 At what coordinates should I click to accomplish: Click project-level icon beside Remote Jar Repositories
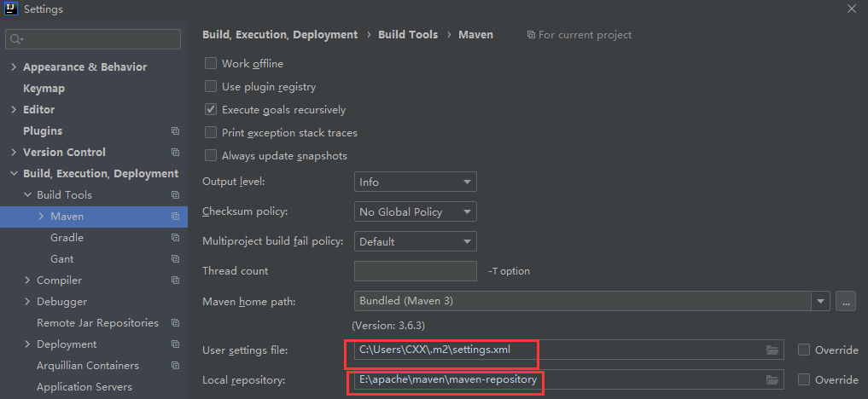(176, 323)
